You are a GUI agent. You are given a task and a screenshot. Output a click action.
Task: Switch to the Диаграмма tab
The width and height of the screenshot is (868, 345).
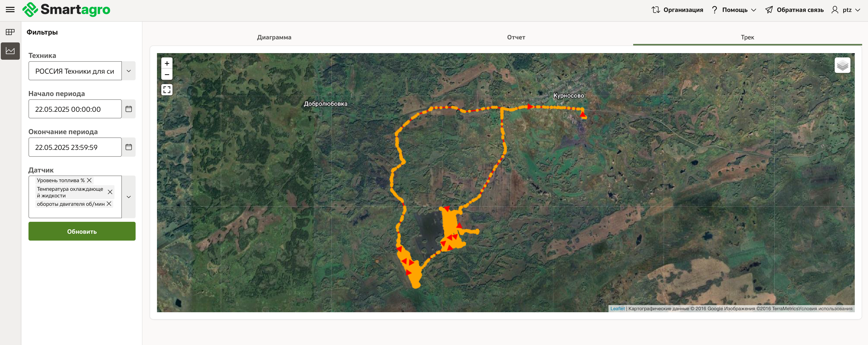[274, 37]
